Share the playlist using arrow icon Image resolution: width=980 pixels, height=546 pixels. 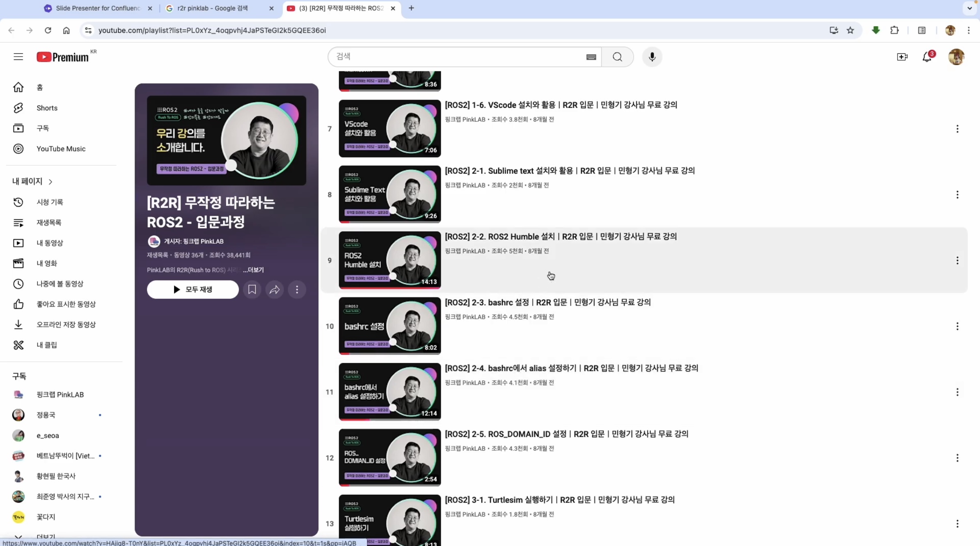(275, 290)
